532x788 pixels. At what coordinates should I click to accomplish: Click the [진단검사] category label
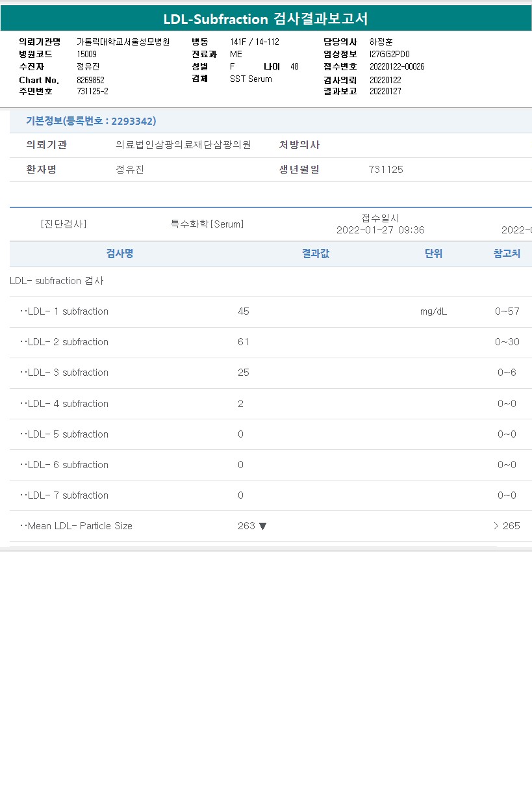tap(63, 224)
